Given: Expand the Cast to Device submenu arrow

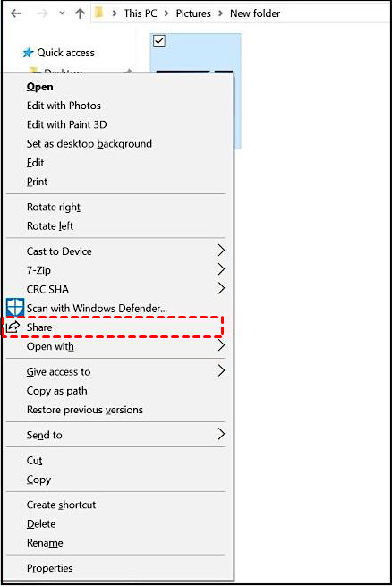Looking at the screenshot, I should (x=221, y=251).
